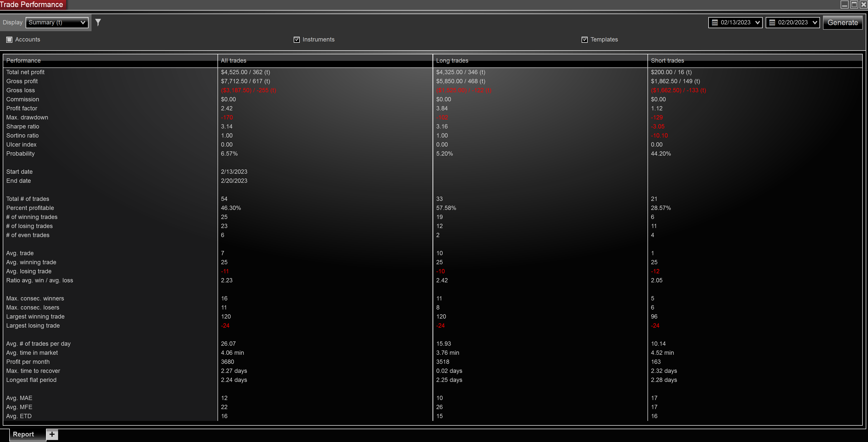This screenshot has height=442, width=868.
Task: Minimize the Trade Performance window
Action: tap(844, 4)
